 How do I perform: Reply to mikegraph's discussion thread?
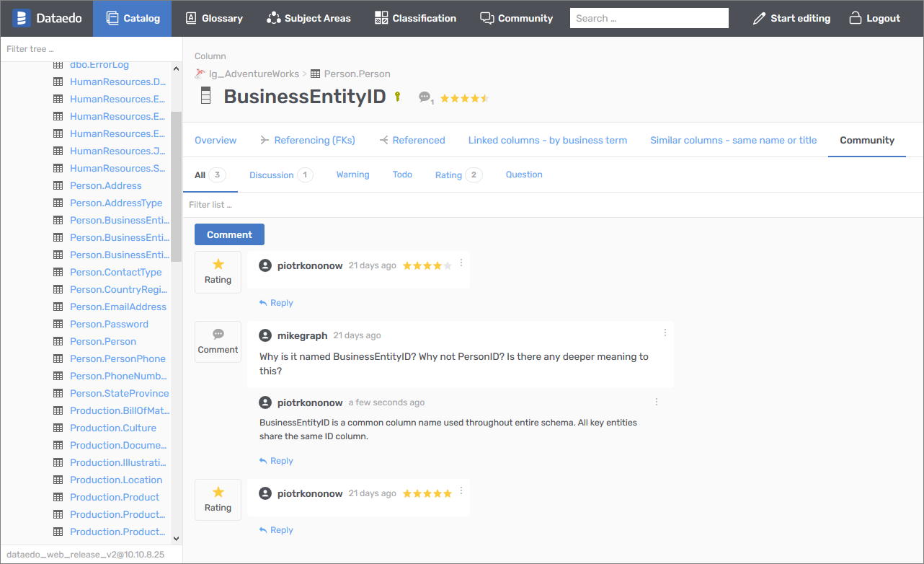point(276,461)
